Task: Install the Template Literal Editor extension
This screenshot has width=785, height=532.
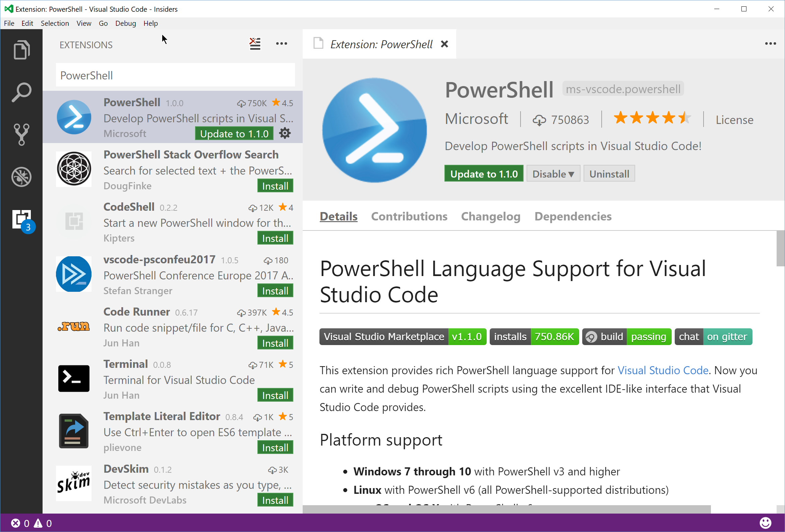Action: coord(275,448)
